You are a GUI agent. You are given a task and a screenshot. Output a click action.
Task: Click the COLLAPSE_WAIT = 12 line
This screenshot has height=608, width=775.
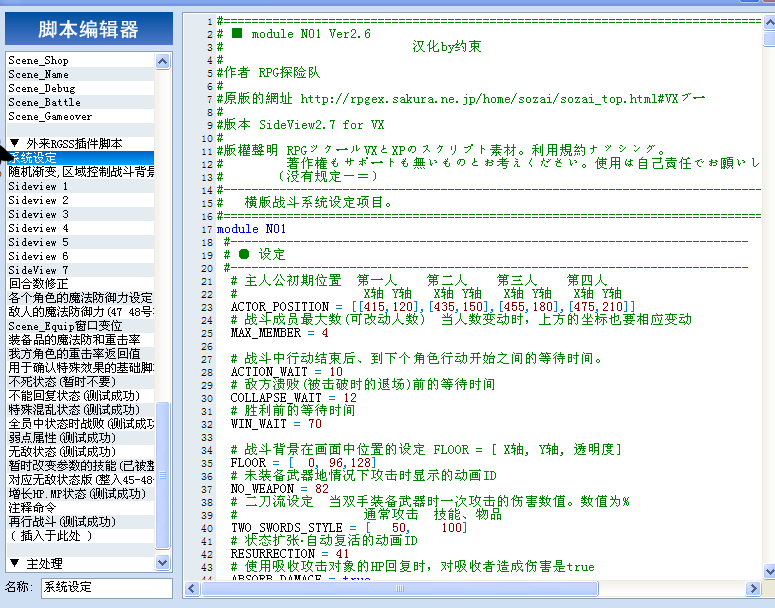click(x=294, y=397)
